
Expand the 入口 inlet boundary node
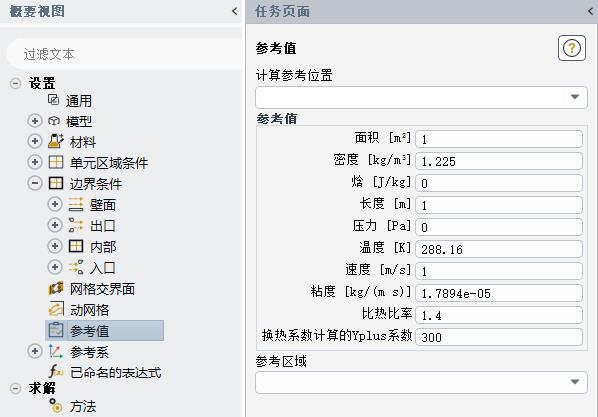(x=55, y=267)
